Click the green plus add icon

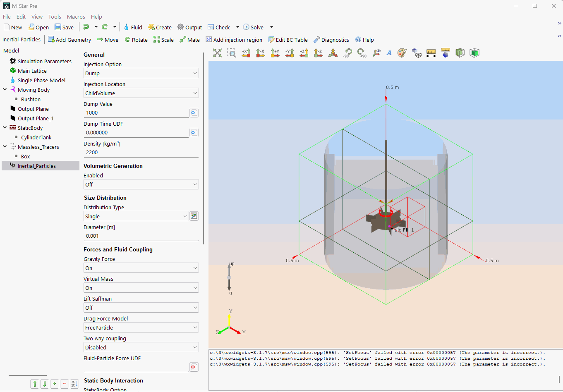[55, 384]
